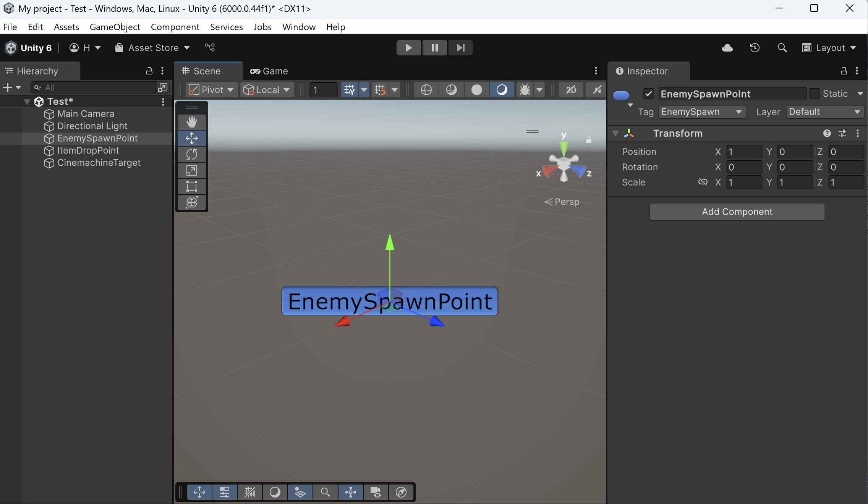Screen dimensions: 868x504
Task: Click the Cameras overlay icon in the bottom toolbar
Action: click(x=375, y=492)
